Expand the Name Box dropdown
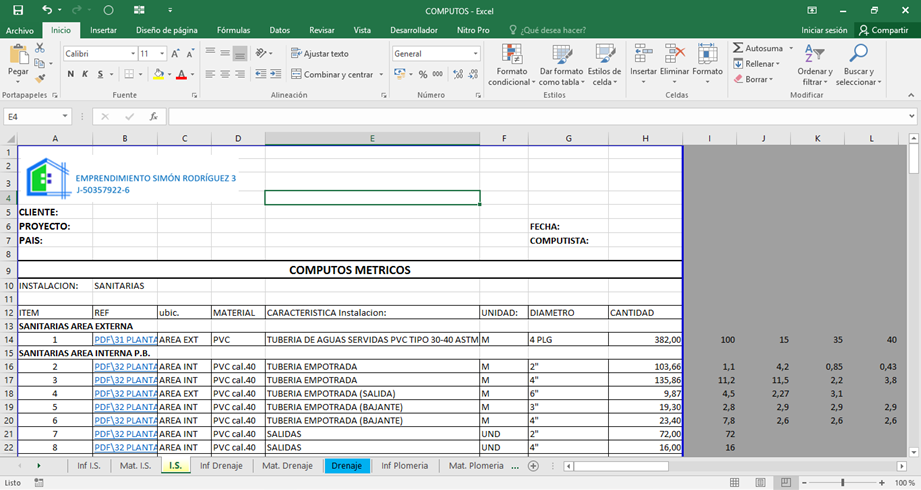This screenshot has width=921, height=490. click(65, 116)
